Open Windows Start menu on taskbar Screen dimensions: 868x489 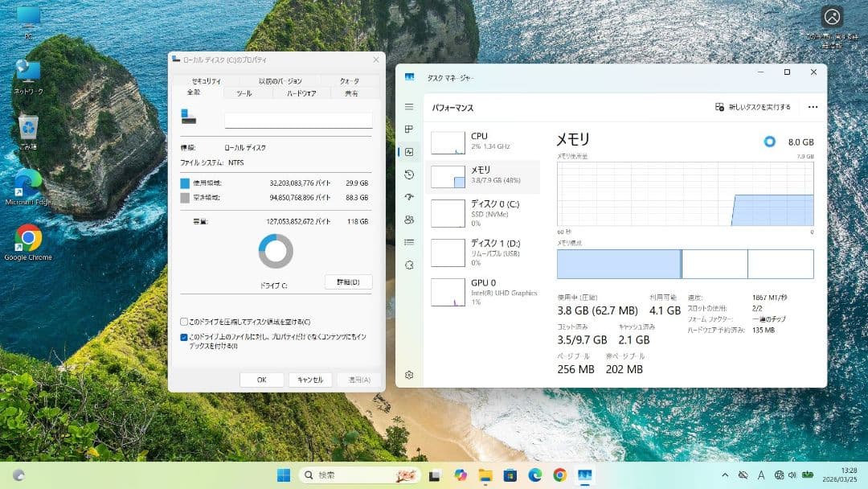pyautogui.click(x=284, y=475)
